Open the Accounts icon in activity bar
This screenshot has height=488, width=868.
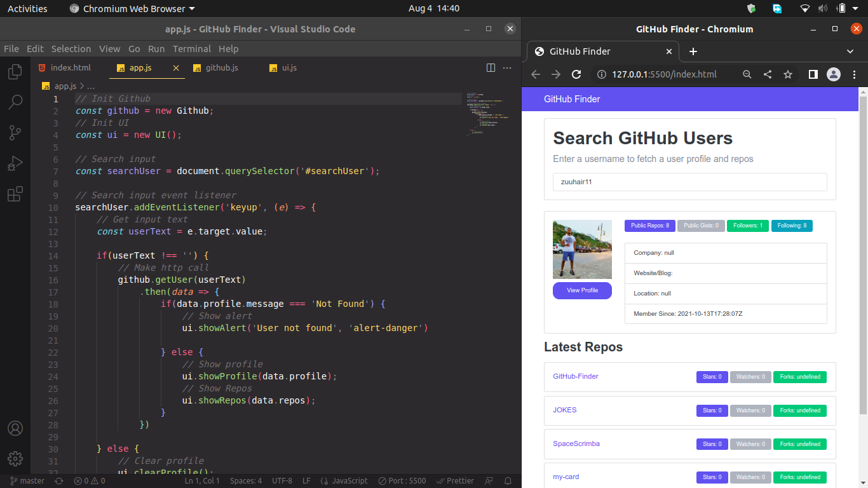point(15,428)
